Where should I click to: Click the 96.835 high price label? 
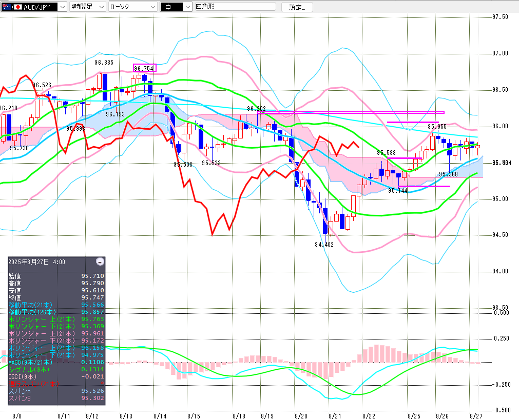104,63
